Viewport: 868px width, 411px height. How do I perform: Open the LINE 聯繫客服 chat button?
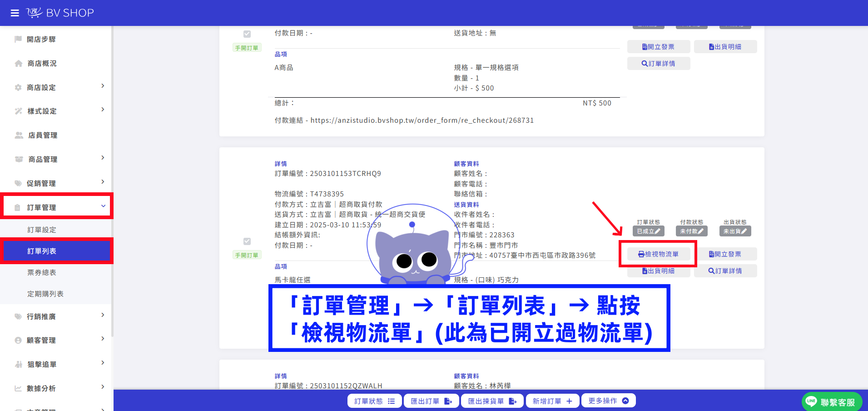pyautogui.click(x=832, y=402)
